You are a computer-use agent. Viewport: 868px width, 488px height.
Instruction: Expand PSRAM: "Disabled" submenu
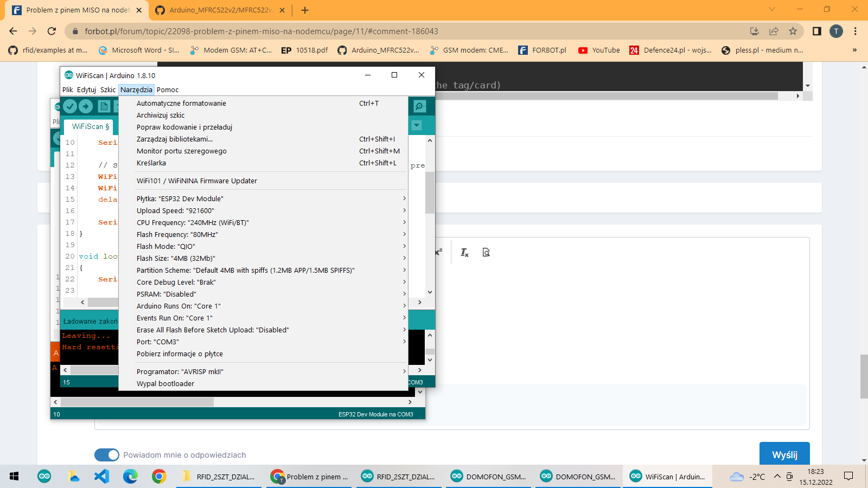(x=263, y=294)
